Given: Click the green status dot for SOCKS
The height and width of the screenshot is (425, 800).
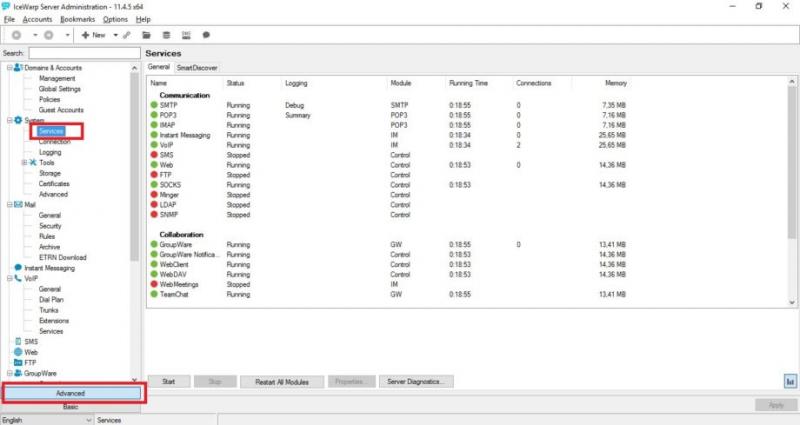Looking at the screenshot, I should coord(154,185).
